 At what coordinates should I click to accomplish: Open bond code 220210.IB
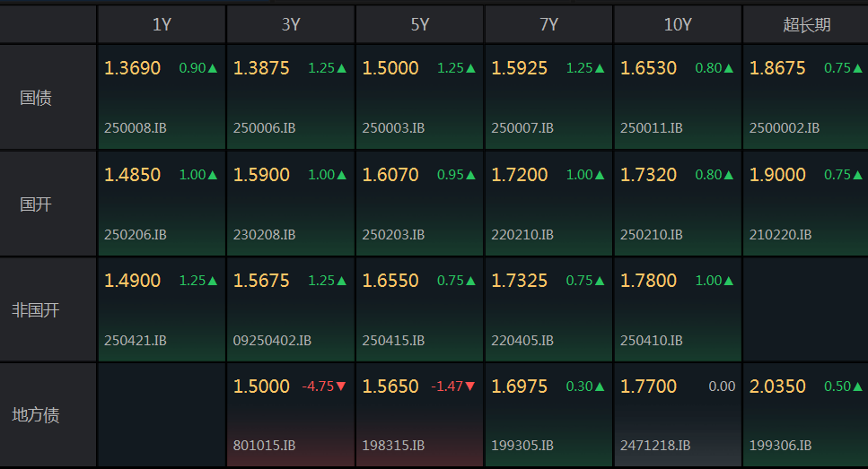[522, 235]
